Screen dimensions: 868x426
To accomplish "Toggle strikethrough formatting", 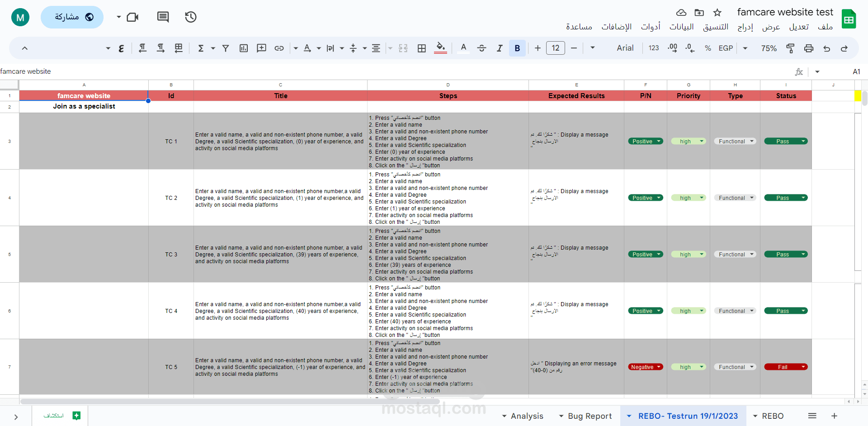I will click(x=481, y=48).
